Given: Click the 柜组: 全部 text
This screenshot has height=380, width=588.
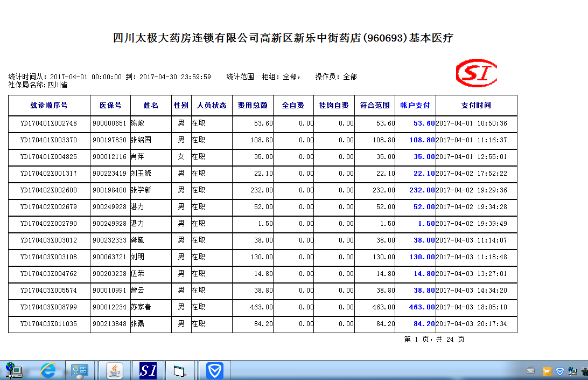Looking at the screenshot, I should (281, 77).
